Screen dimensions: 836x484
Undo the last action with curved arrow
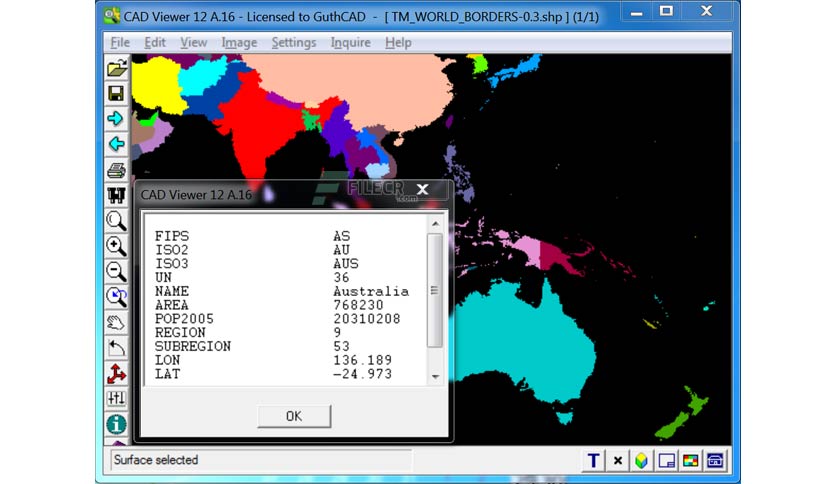[x=116, y=348]
